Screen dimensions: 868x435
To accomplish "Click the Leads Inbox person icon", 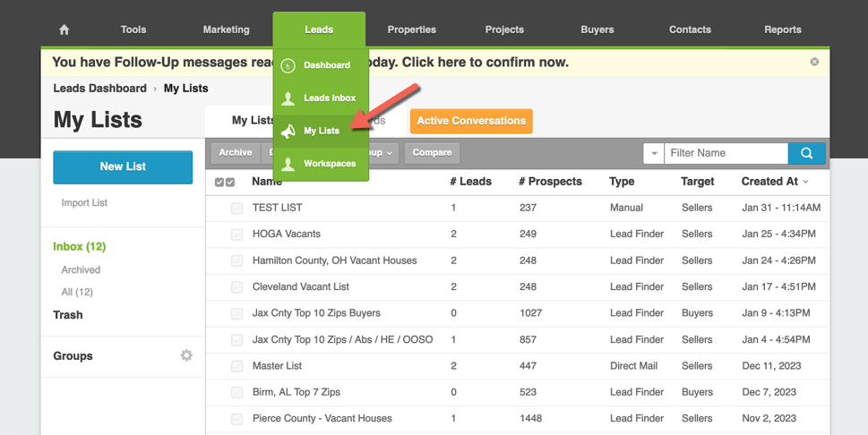I will click(288, 98).
